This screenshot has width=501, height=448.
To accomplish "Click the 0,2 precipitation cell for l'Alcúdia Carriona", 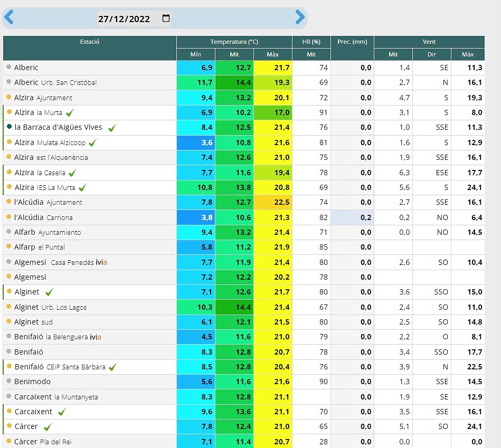I will point(353,217).
